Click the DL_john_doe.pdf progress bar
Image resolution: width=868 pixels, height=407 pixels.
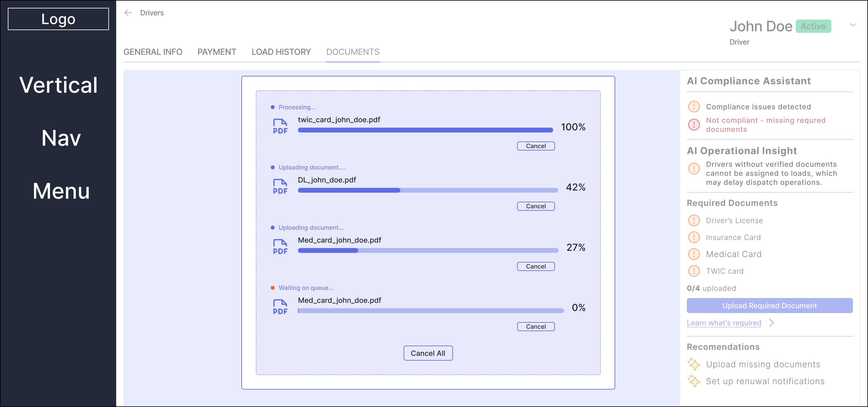[x=427, y=190]
